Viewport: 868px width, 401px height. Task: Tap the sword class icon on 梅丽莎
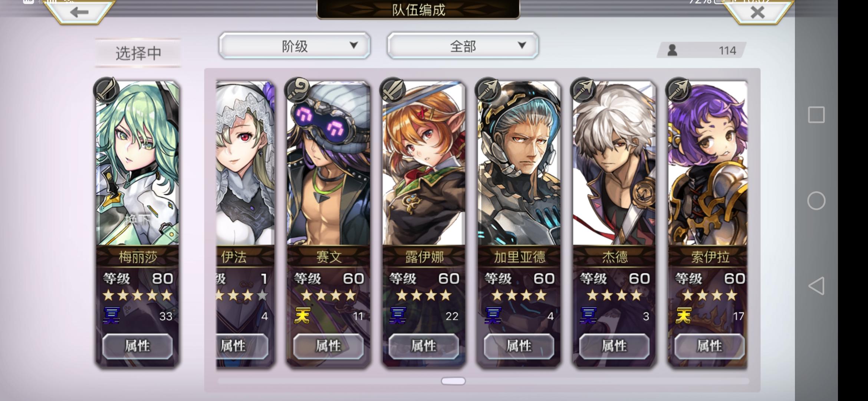[x=106, y=90]
